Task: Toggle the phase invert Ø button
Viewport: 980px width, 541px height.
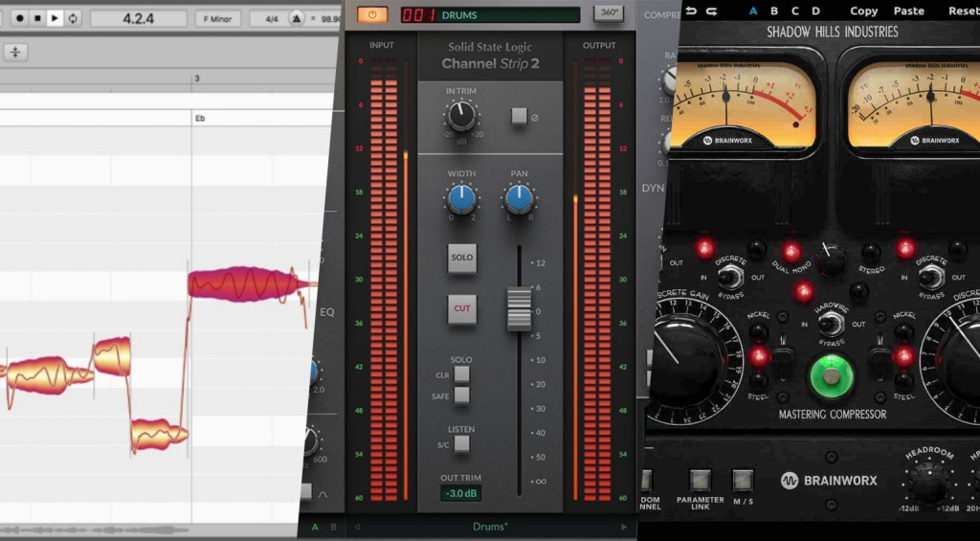Action: (x=519, y=116)
